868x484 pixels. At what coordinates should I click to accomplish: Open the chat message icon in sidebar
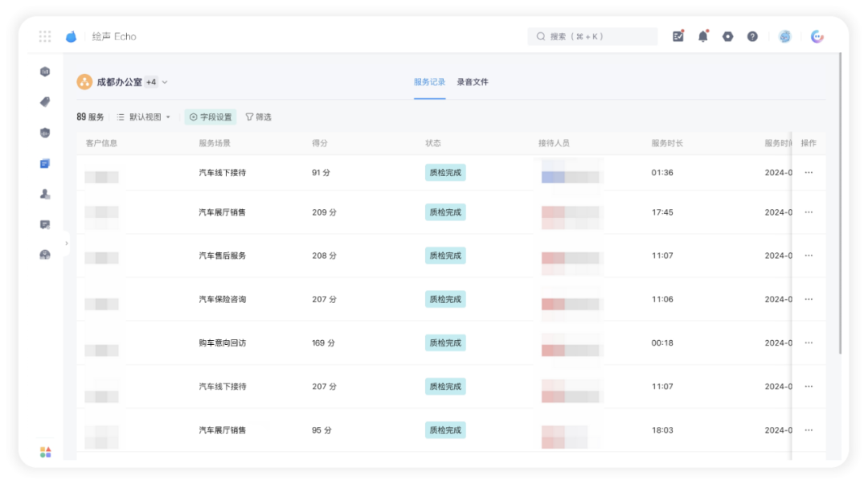[x=45, y=224]
